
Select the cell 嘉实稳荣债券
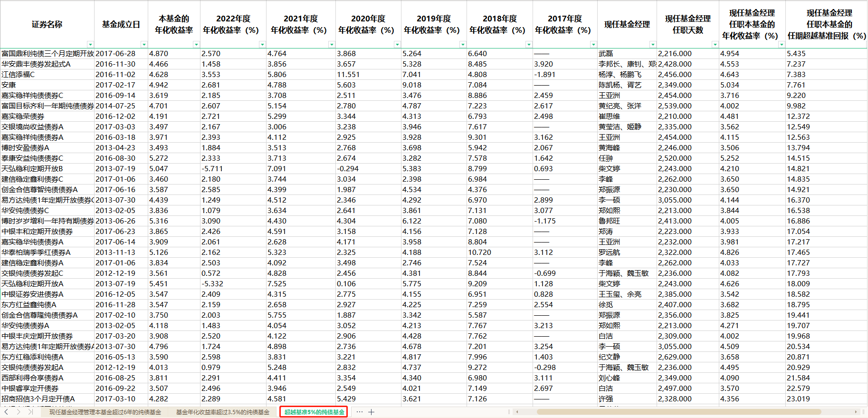pyautogui.click(x=47, y=117)
